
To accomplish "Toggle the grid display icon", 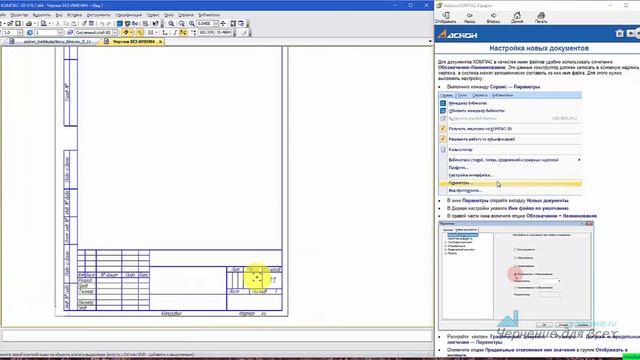I will [150, 32].
